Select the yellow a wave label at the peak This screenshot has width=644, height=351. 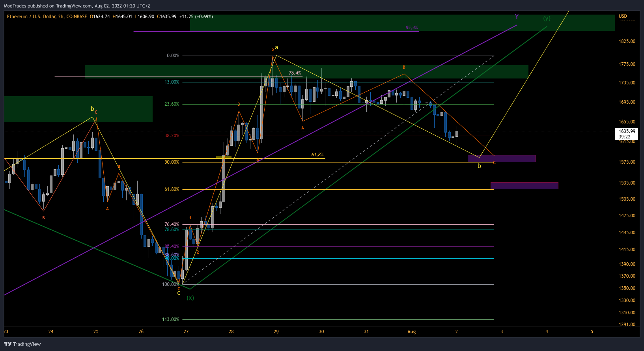point(276,47)
